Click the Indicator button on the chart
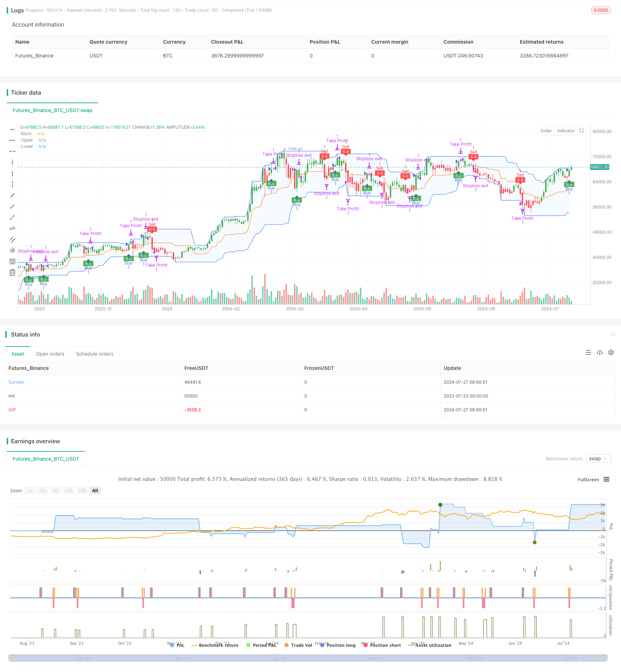Screen dimensions: 621x672 pos(566,131)
